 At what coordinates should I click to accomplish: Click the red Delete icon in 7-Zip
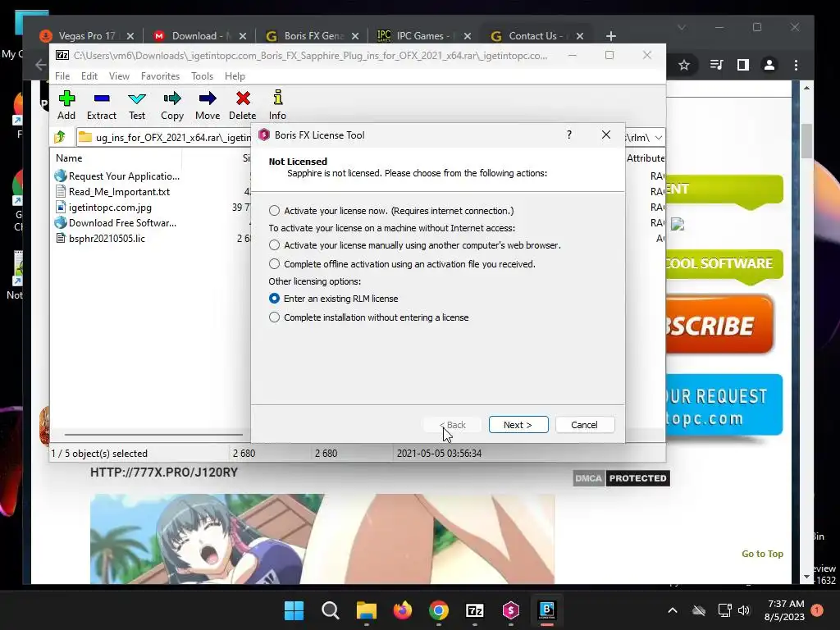pos(243,105)
